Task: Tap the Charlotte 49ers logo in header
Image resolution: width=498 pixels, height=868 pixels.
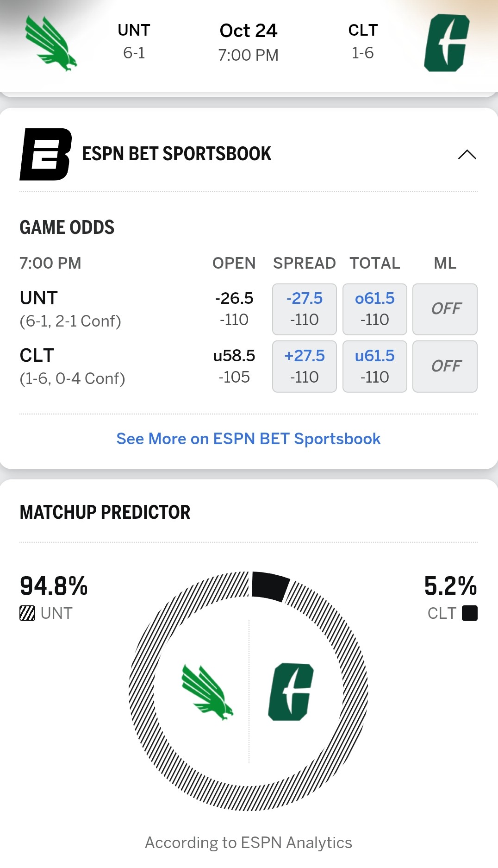Action: pos(447,43)
